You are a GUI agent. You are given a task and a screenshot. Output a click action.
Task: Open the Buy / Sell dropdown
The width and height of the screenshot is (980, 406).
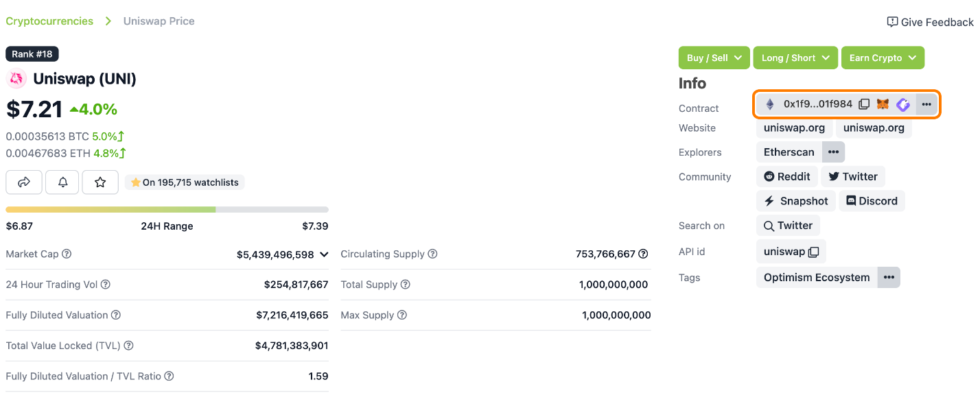pyautogui.click(x=714, y=58)
